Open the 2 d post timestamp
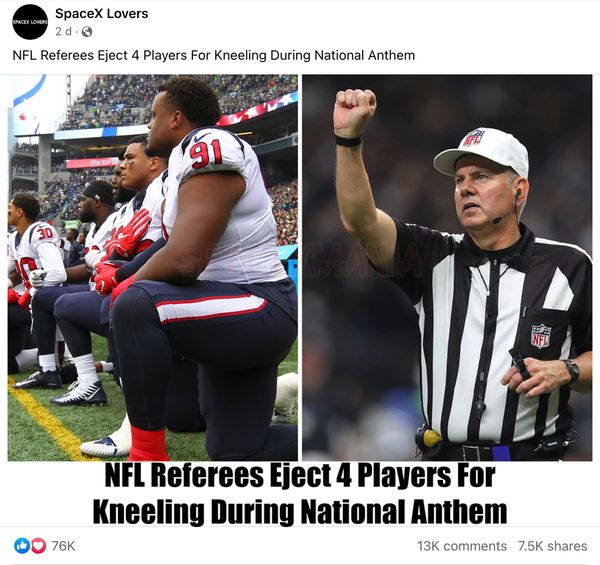600x565 pixels. point(64,32)
